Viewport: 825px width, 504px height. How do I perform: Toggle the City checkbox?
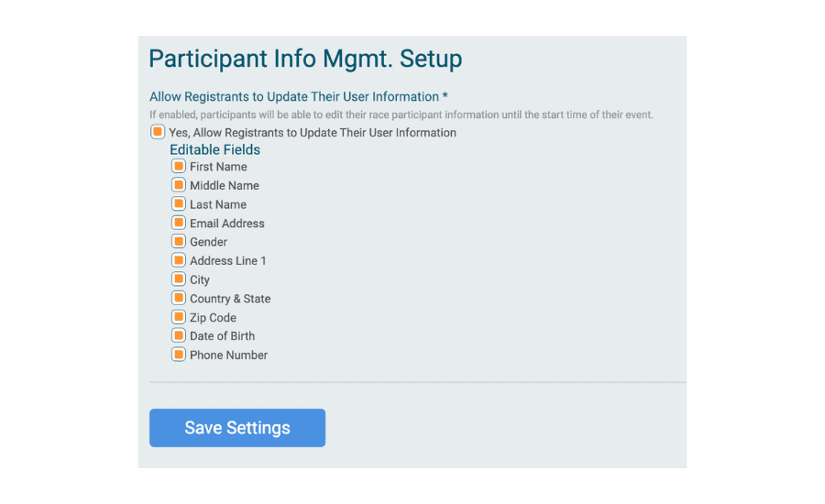179,279
